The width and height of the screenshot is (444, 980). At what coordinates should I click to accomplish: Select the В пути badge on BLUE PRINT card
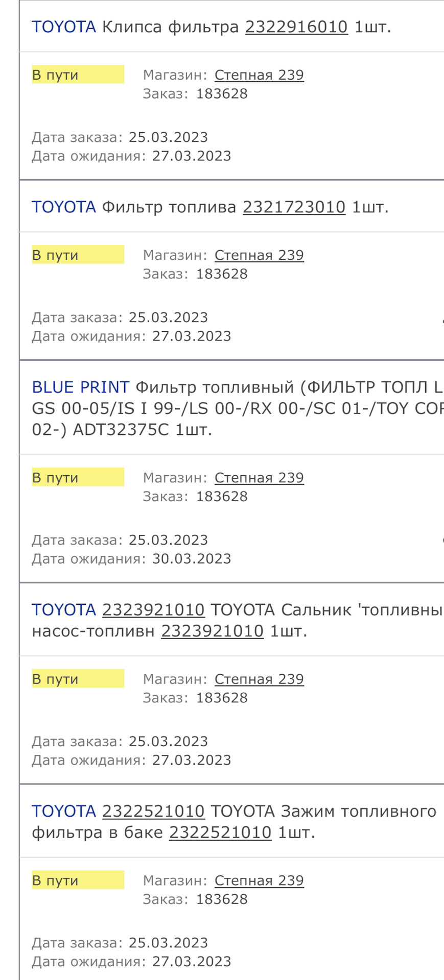[x=78, y=477]
